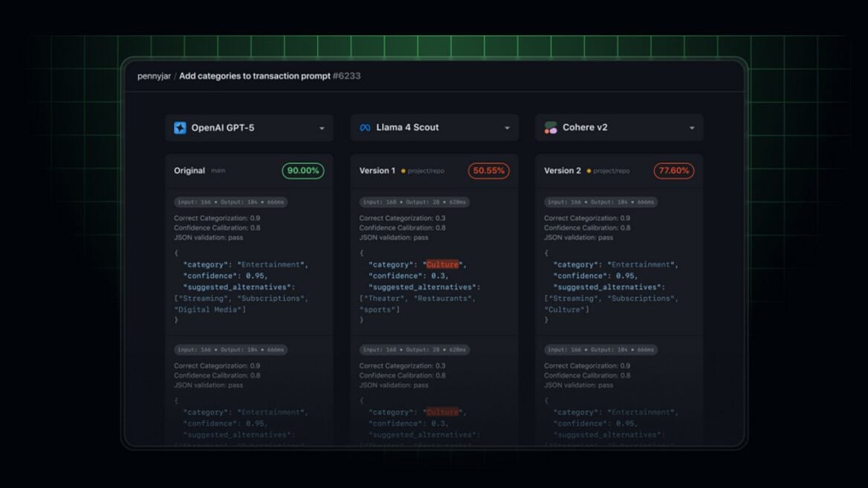
Task: Click '"Digital Media"]' line in Original output
Action: click(210, 310)
